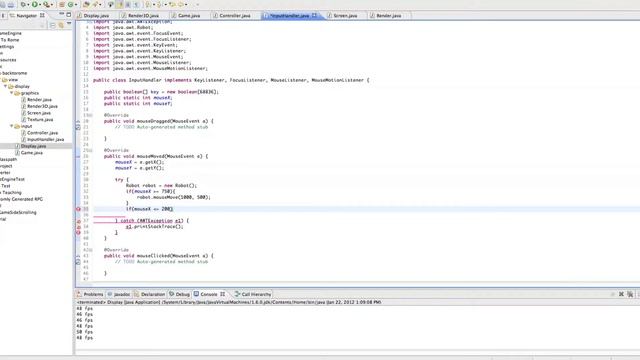640x360 pixels.
Task: Select Render.java in the Navigator tree
Action: coord(39,100)
